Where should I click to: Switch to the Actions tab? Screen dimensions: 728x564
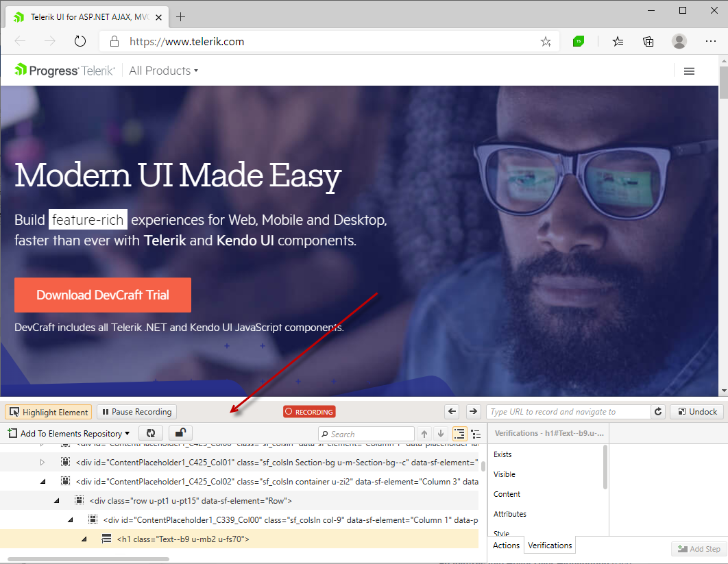coord(506,545)
